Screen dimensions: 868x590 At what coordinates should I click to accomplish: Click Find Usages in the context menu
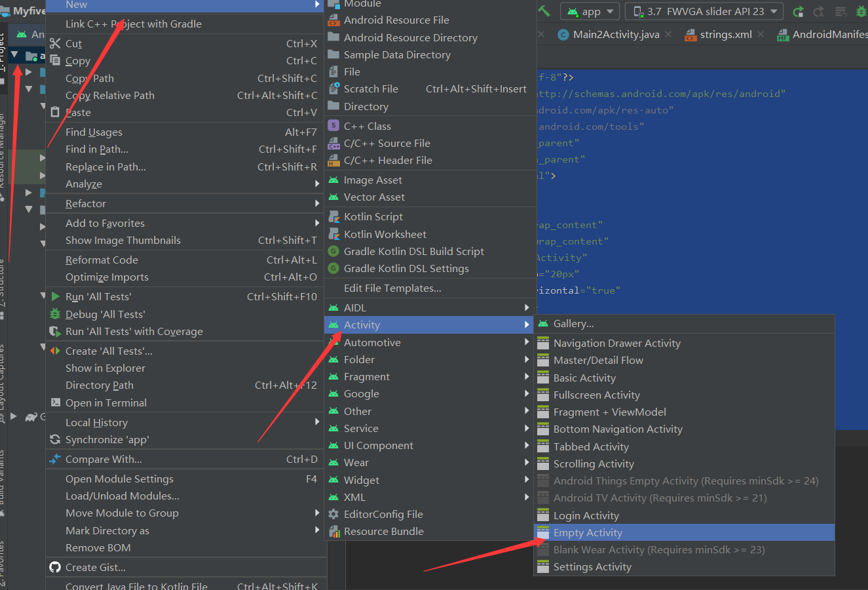(186, 132)
